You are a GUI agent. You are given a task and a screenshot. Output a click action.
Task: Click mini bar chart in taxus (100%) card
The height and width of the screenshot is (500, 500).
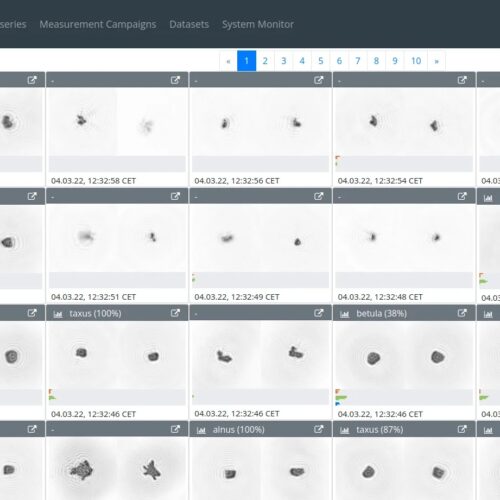click(117, 397)
